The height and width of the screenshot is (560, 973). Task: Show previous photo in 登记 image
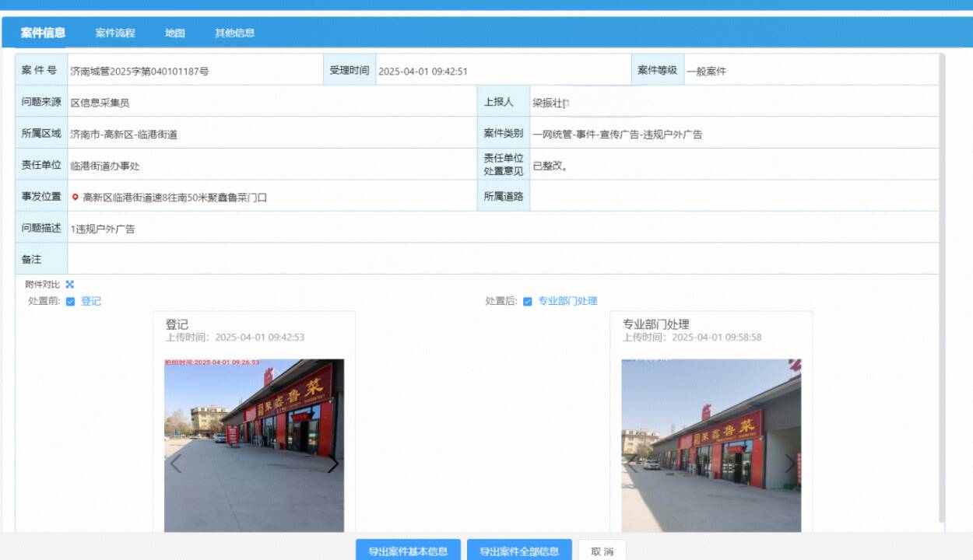[x=175, y=464]
